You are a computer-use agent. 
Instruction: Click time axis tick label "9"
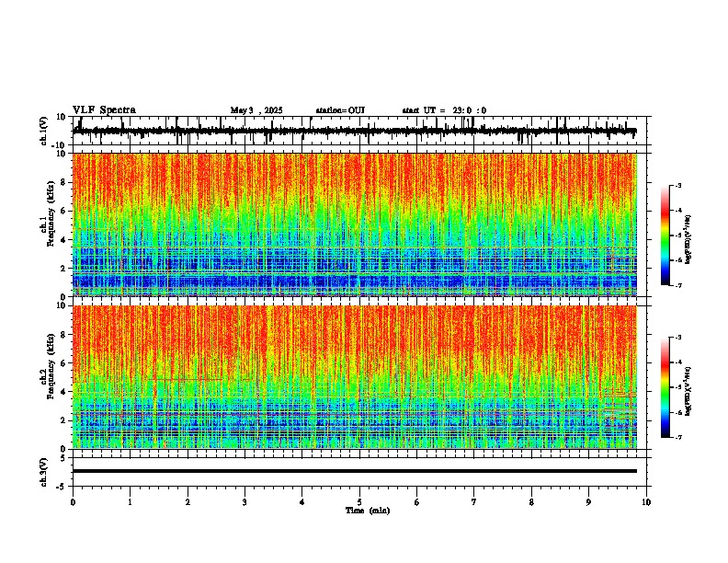588,502
